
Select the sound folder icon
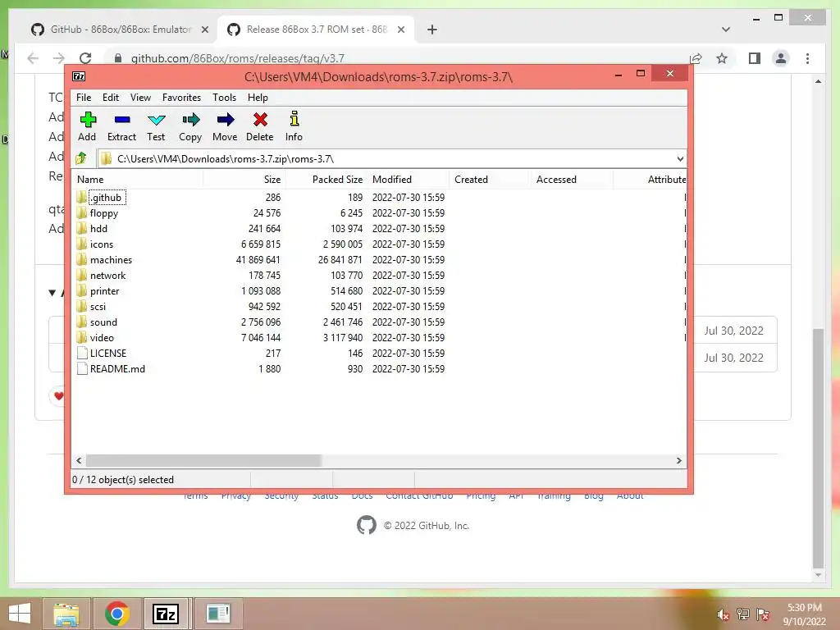pos(81,322)
